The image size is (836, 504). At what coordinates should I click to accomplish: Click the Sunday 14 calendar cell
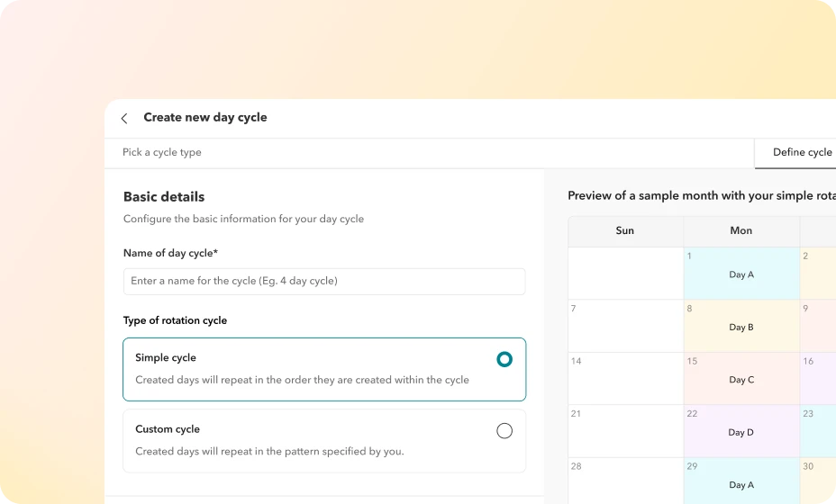click(x=626, y=378)
